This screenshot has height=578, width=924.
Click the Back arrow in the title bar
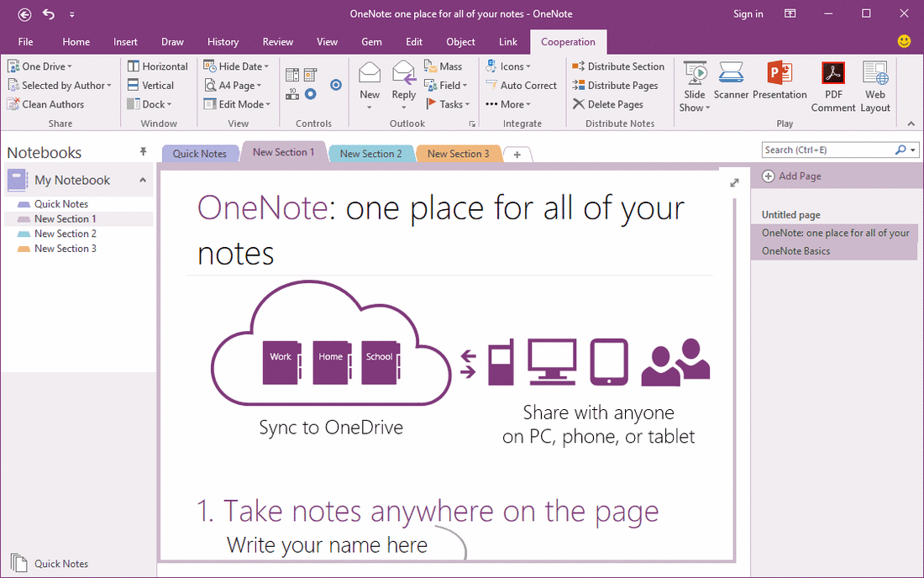click(x=24, y=14)
